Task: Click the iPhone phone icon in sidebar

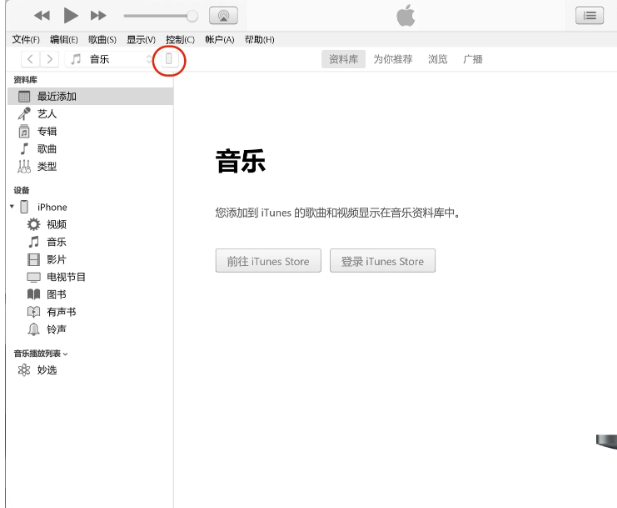Action: 24,207
